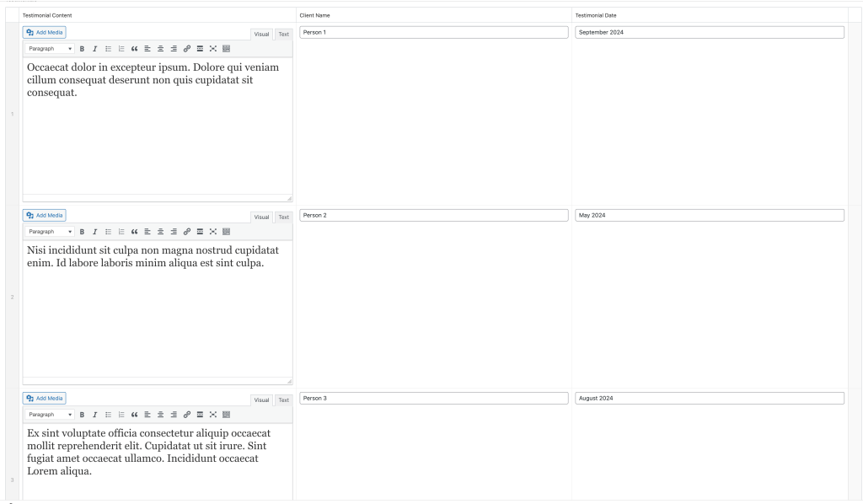Insert numbered list in Person 3 testimonial editor
The width and height of the screenshot is (863, 504).
pos(121,415)
